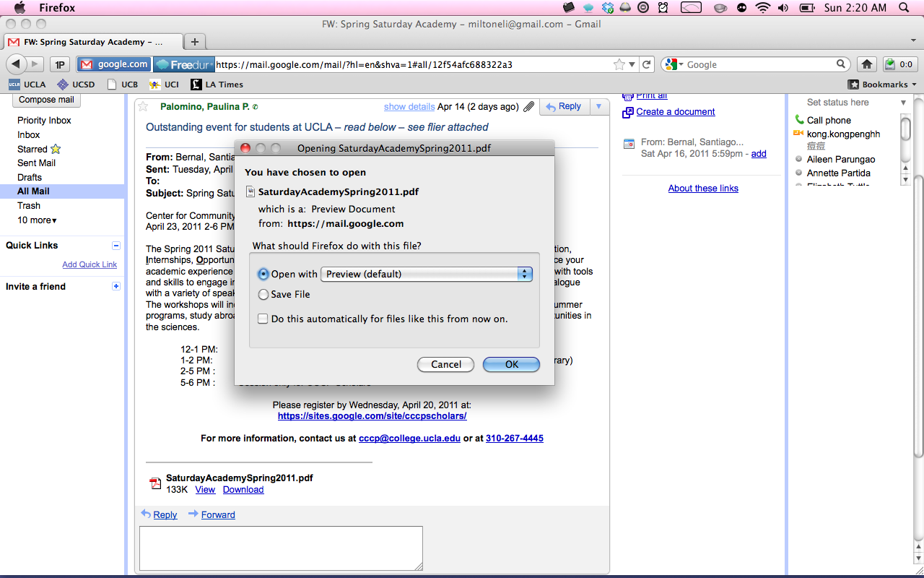Click the 1P password manager toolbar button
The height and width of the screenshot is (578, 924).
61,64
